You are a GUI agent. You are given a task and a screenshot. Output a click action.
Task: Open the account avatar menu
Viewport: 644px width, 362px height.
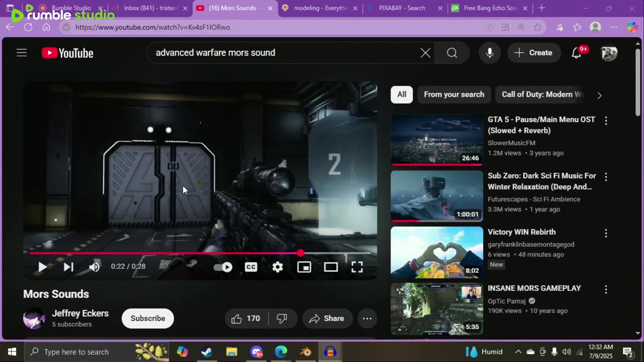(609, 53)
